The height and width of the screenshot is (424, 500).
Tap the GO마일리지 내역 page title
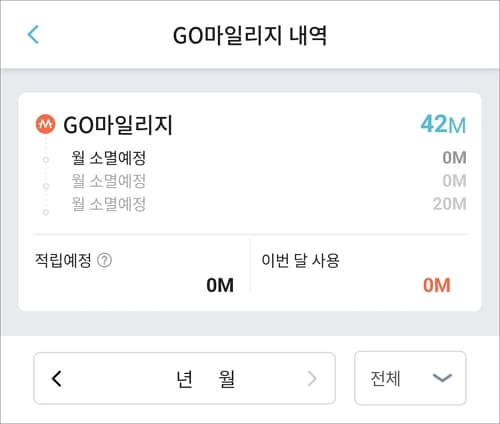pos(250,35)
